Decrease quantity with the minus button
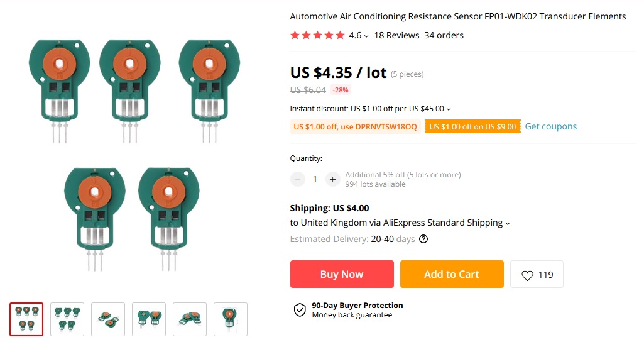This screenshot has width=644, height=347. coord(298,179)
